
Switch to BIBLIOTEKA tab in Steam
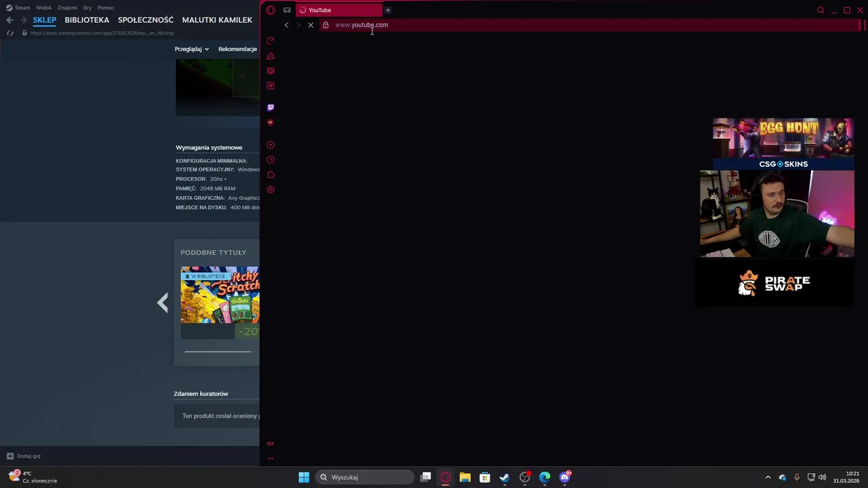(x=87, y=20)
